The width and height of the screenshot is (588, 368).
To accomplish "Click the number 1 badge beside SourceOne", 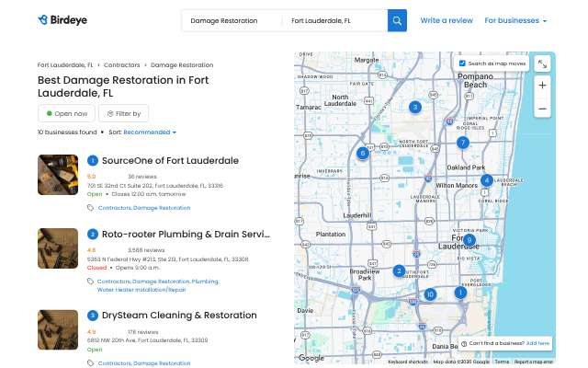I will coord(93,161).
